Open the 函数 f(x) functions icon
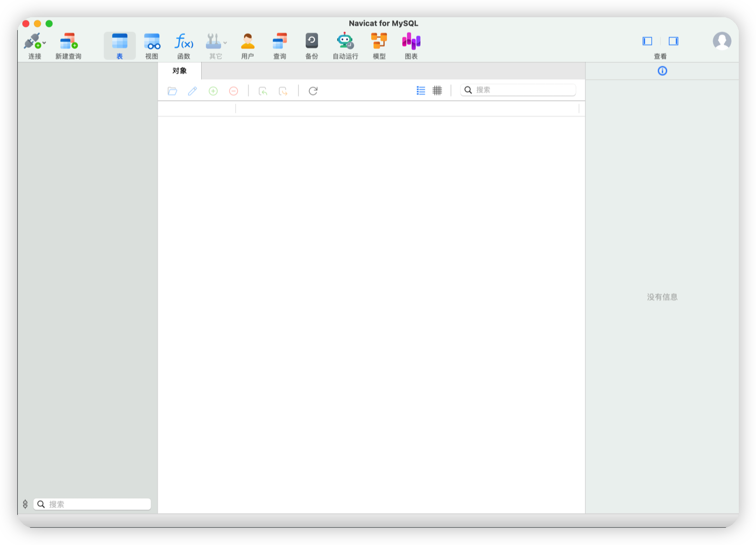 184,41
